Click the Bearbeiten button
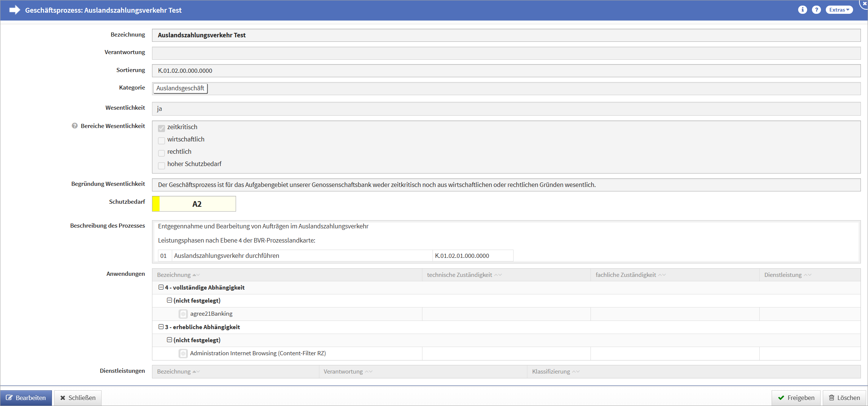The width and height of the screenshot is (868, 406). pos(26,398)
